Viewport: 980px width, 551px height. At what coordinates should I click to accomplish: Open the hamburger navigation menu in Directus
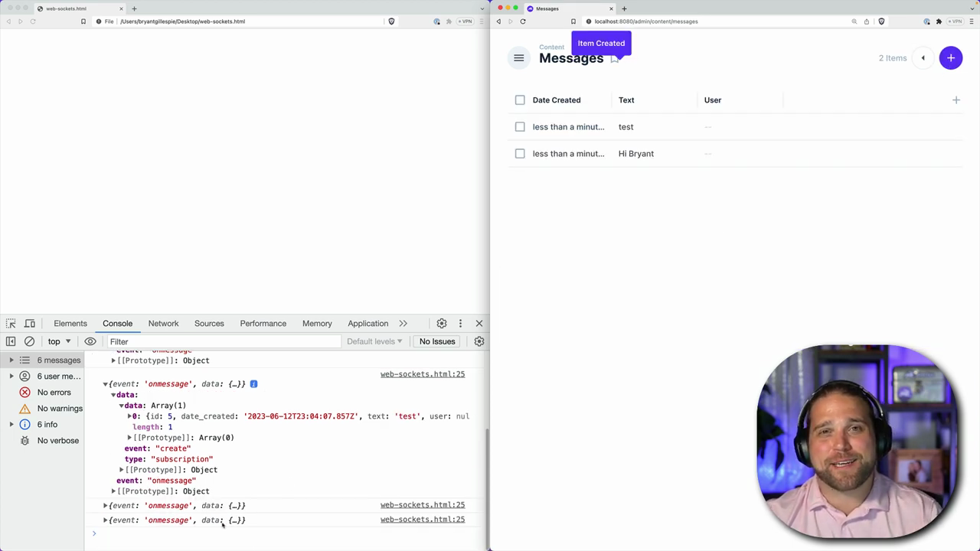(518, 57)
